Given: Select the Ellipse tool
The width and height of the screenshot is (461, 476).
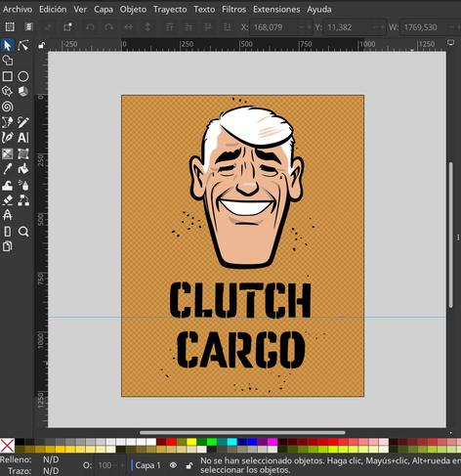Looking at the screenshot, I should click(x=23, y=76).
